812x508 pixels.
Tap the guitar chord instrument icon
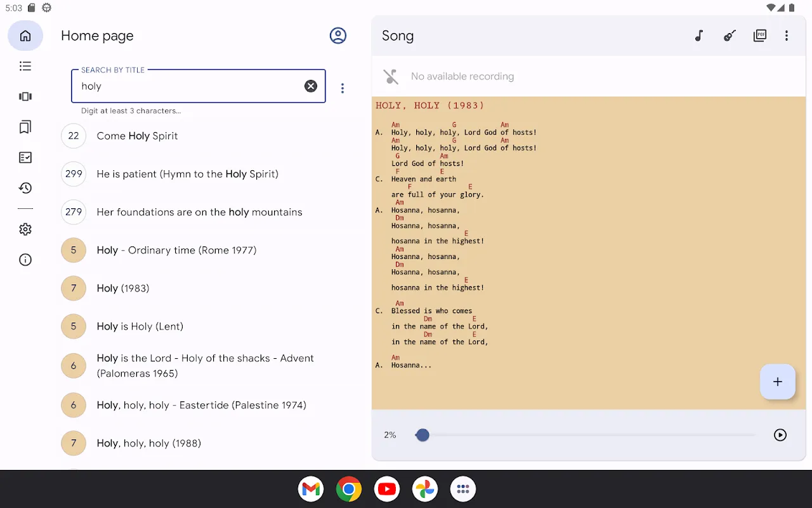click(730, 36)
